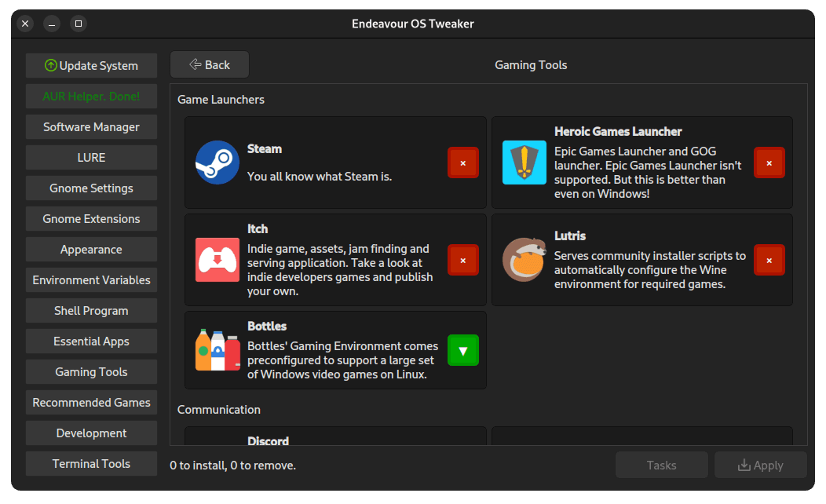Select Essential Apps in the sidebar

[91, 341]
